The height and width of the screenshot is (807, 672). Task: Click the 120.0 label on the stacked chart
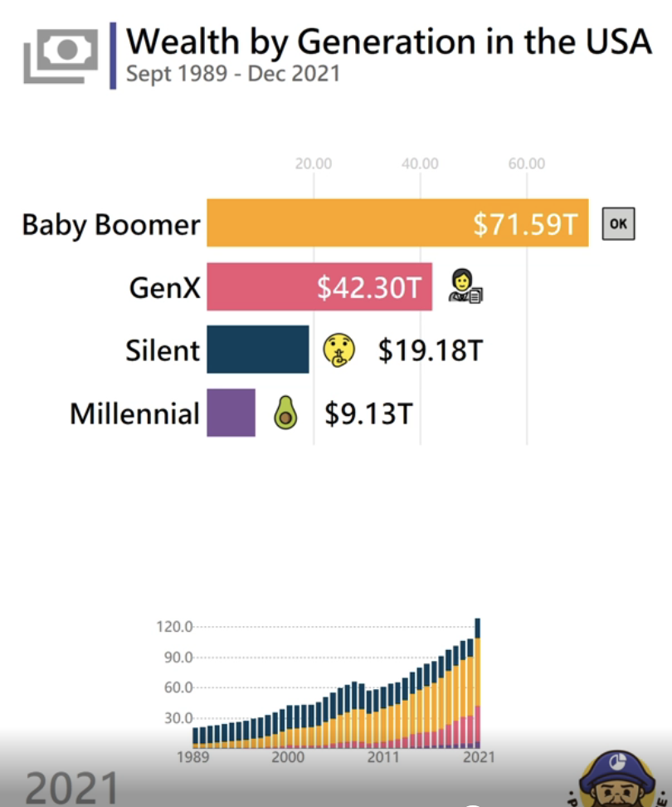coord(174,627)
